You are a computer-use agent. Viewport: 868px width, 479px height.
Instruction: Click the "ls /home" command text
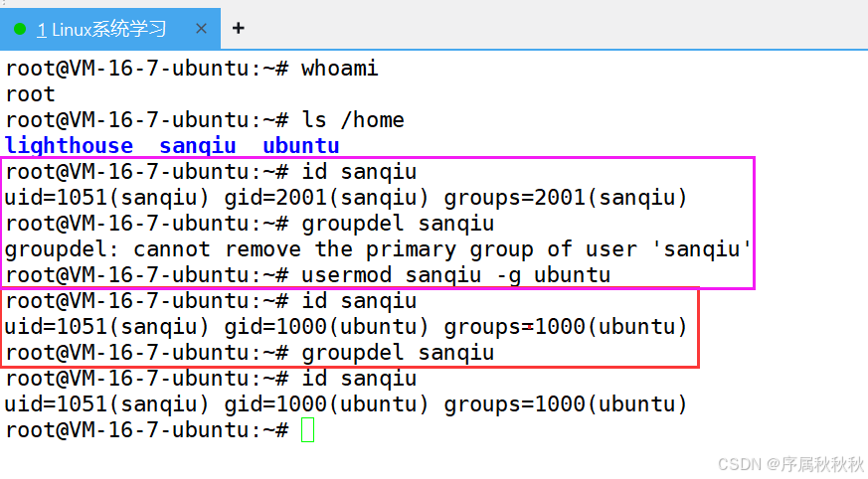(x=353, y=120)
